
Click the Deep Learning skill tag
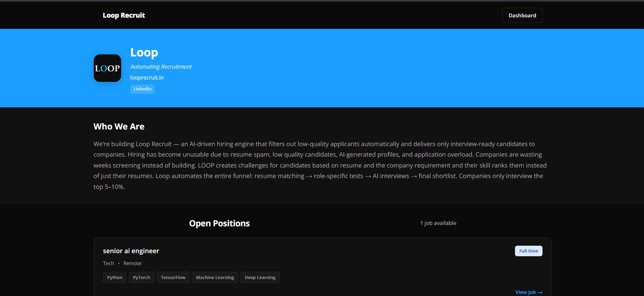click(260, 277)
